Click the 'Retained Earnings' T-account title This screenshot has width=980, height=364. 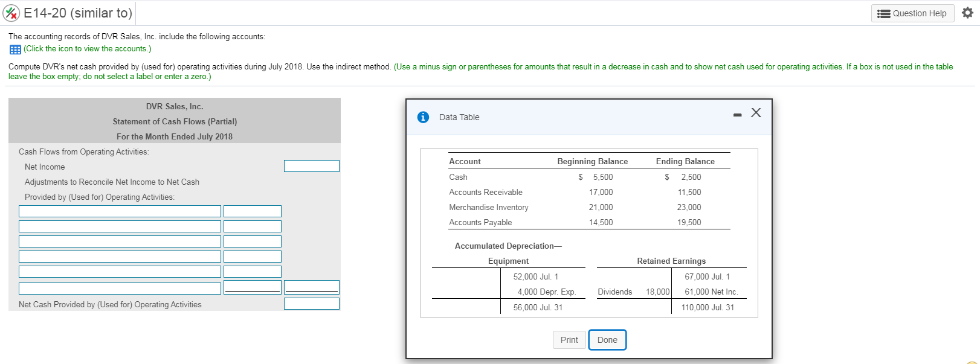[x=671, y=261]
